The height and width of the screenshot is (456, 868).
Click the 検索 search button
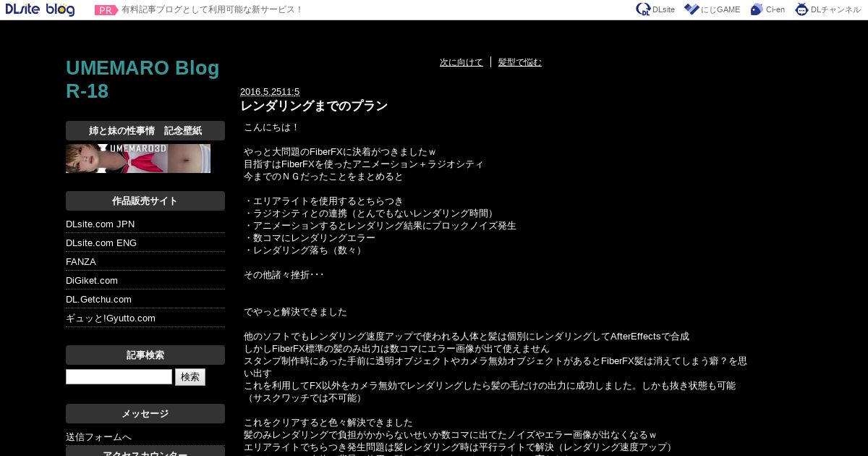pyautogui.click(x=190, y=377)
